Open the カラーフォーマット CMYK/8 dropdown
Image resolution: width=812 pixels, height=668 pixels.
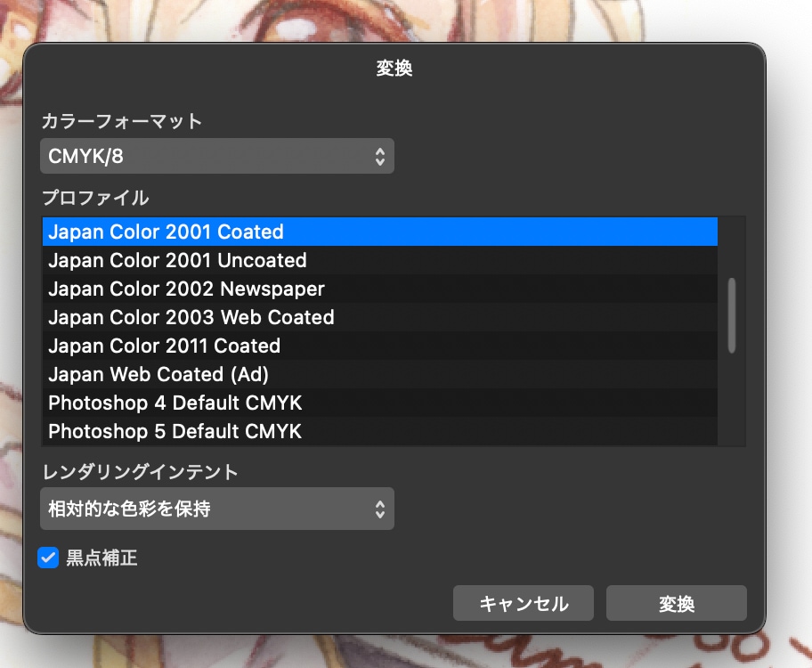click(x=216, y=157)
